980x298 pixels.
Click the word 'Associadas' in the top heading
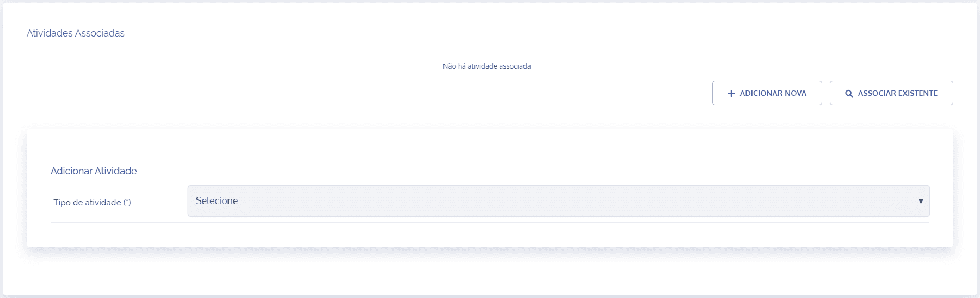click(100, 33)
